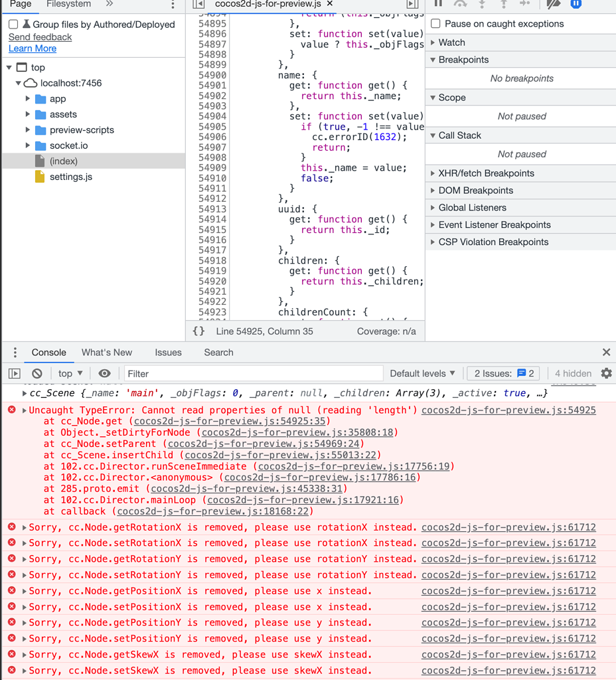
Task: Expand the assets folder
Action: pyautogui.click(x=28, y=114)
